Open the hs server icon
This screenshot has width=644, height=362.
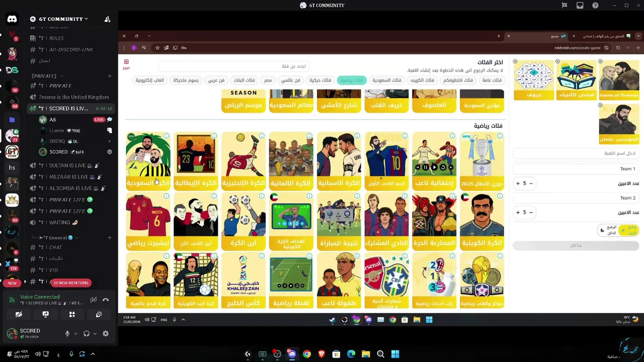click(12, 167)
